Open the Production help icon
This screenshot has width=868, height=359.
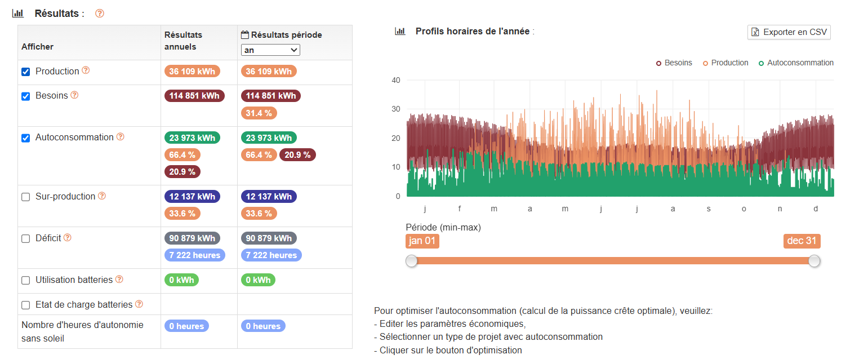click(x=86, y=70)
